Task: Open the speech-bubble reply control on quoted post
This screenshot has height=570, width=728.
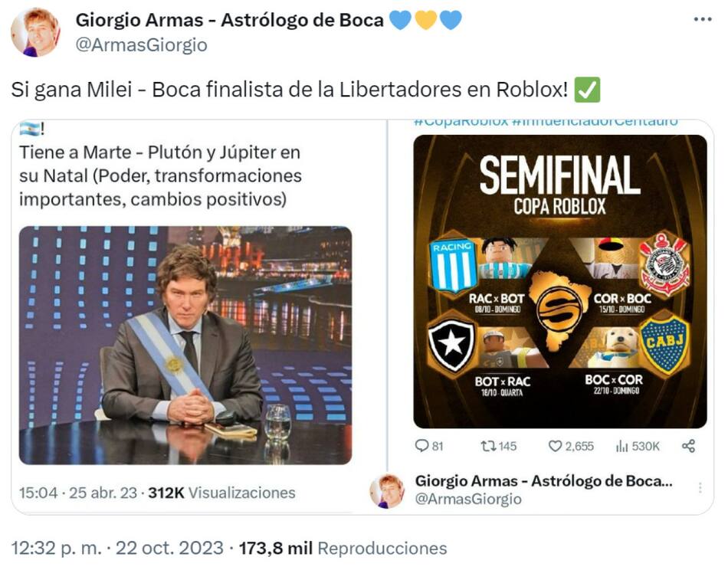Action: click(x=421, y=443)
